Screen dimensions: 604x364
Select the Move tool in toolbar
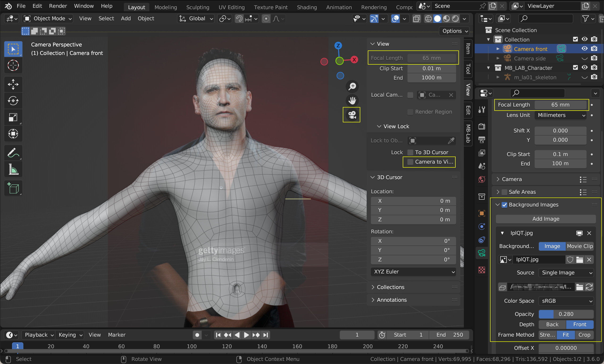click(13, 84)
